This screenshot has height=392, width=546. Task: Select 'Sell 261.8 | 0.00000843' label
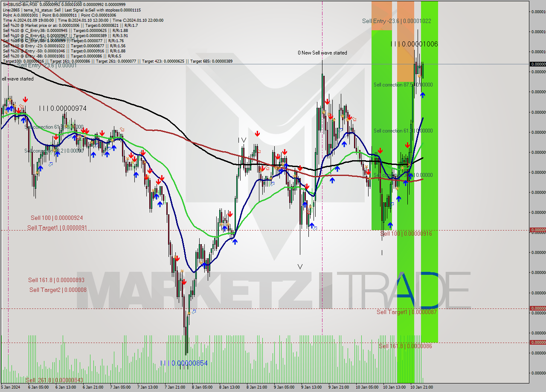[55, 380]
